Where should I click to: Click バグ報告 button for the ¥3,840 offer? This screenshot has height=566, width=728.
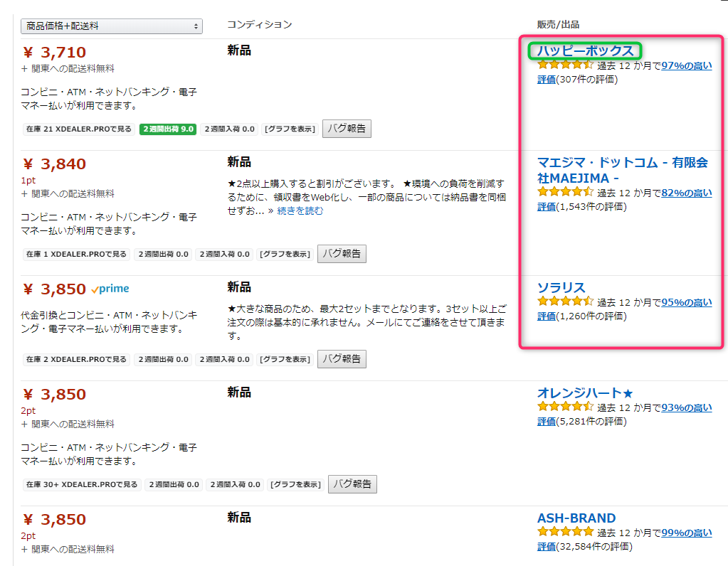pyautogui.click(x=342, y=254)
